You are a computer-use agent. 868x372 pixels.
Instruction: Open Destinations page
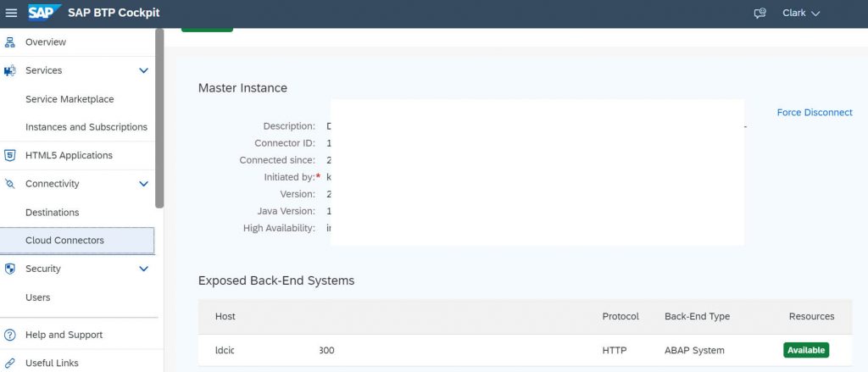point(52,213)
